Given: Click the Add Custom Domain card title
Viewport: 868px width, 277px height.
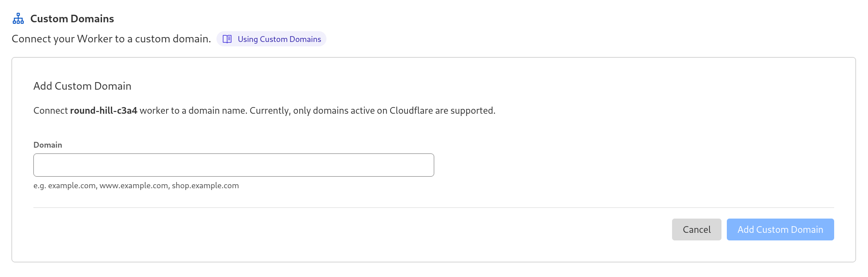Looking at the screenshot, I should pos(82,86).
